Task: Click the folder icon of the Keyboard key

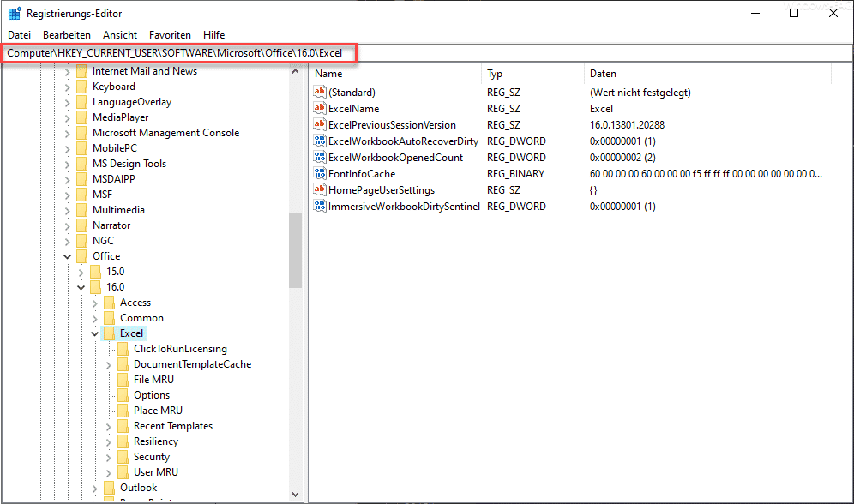Action: [x=81, y=87]
